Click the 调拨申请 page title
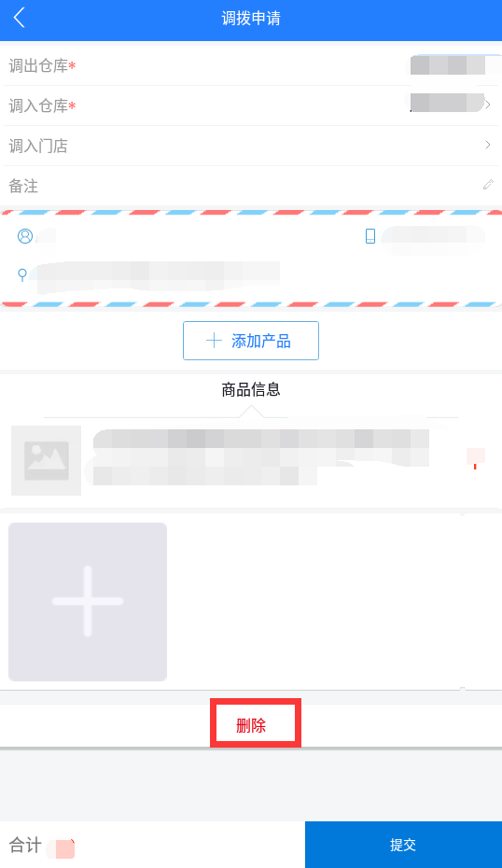 [251, 19]
